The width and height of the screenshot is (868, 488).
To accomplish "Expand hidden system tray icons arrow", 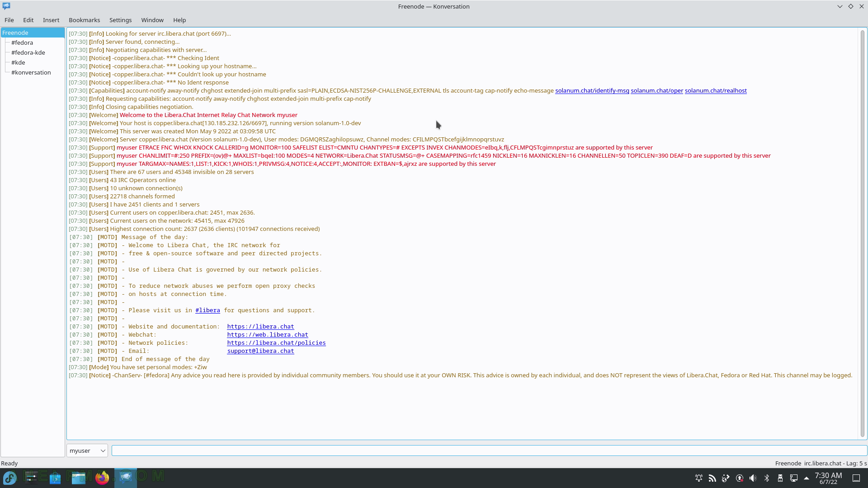I will pyautogui.click(x=807, y=478).
